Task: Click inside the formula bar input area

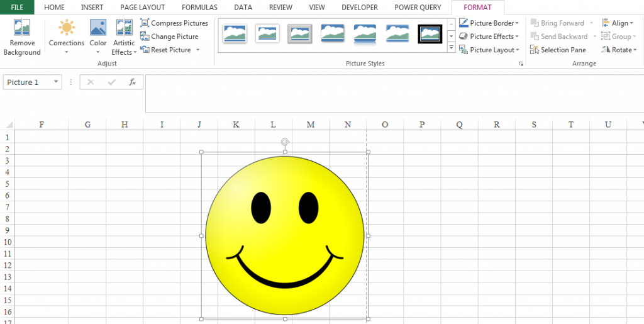Action: [394, 93]
